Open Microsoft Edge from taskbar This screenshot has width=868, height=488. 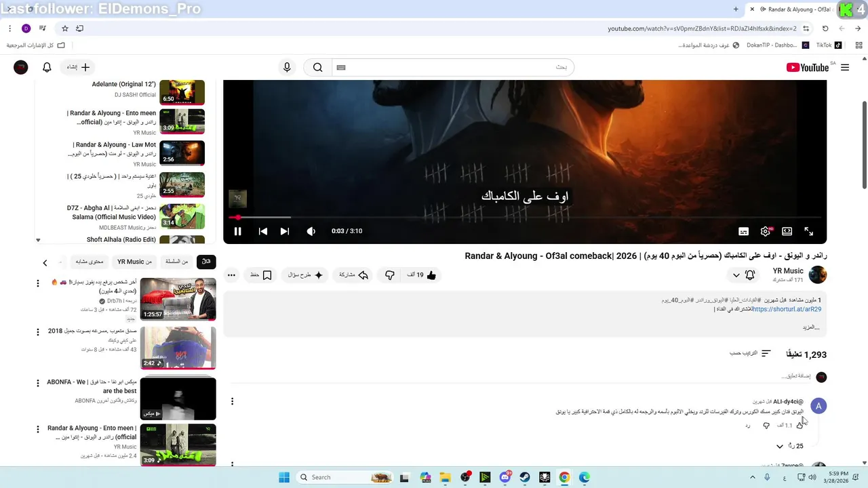pyautogui.click(x=585, y=477)
